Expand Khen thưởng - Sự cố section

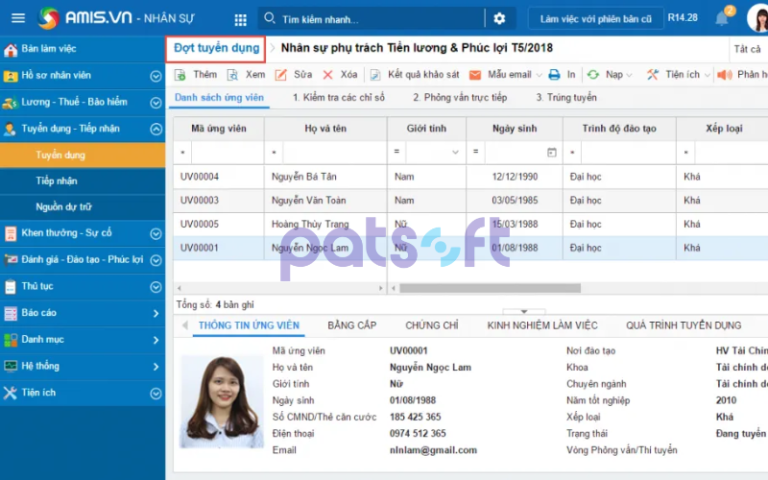(156, 234)
